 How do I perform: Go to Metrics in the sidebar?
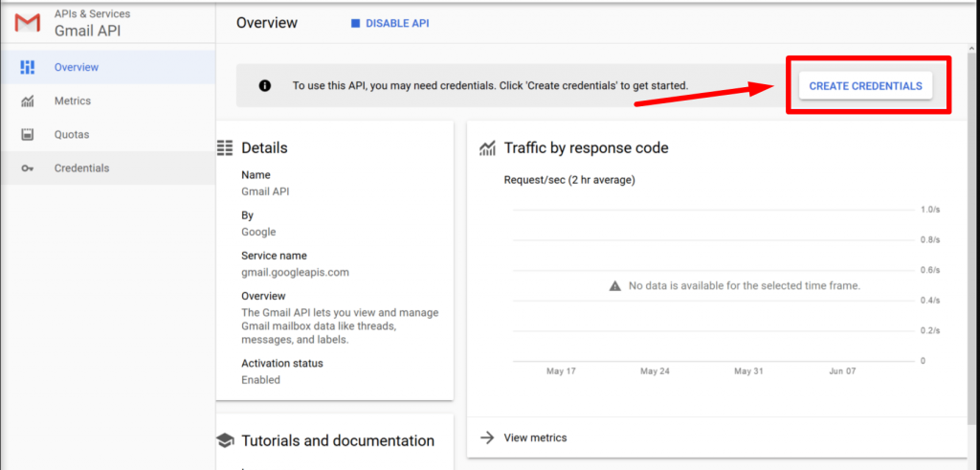point(73,101)
